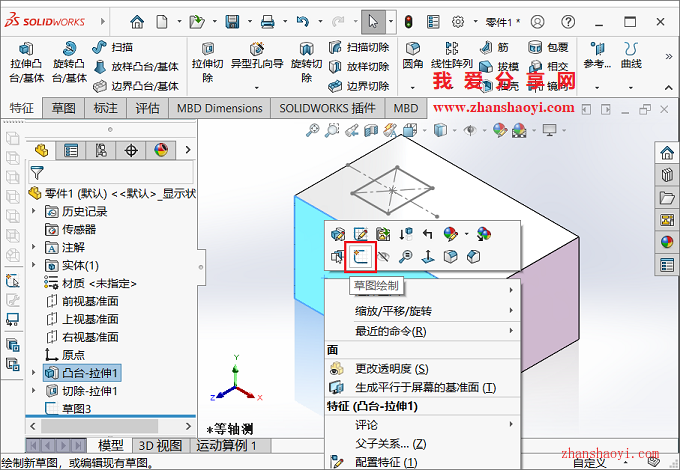Choose 更改透明度 (S) from context menu
680x470 pixels.
coord(422,369)
